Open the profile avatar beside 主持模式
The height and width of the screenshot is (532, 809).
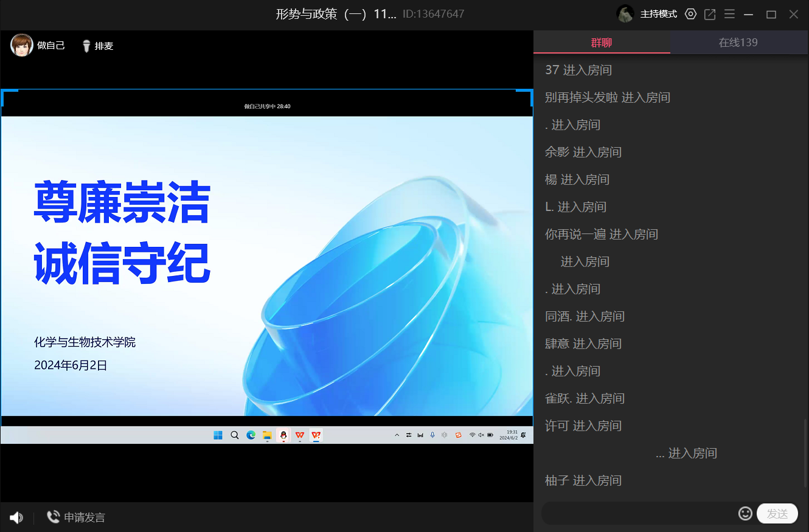(625, 14)
